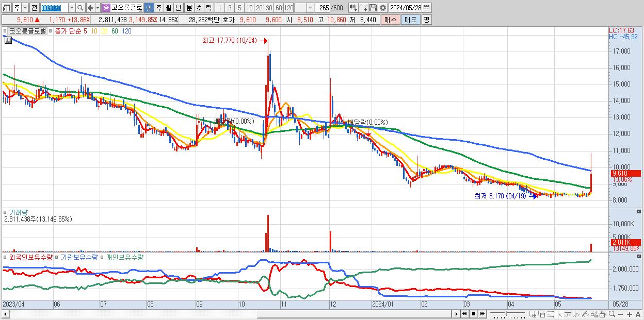
Task: Click the 기관보유수량 legend label
Action: click(79, 257)
